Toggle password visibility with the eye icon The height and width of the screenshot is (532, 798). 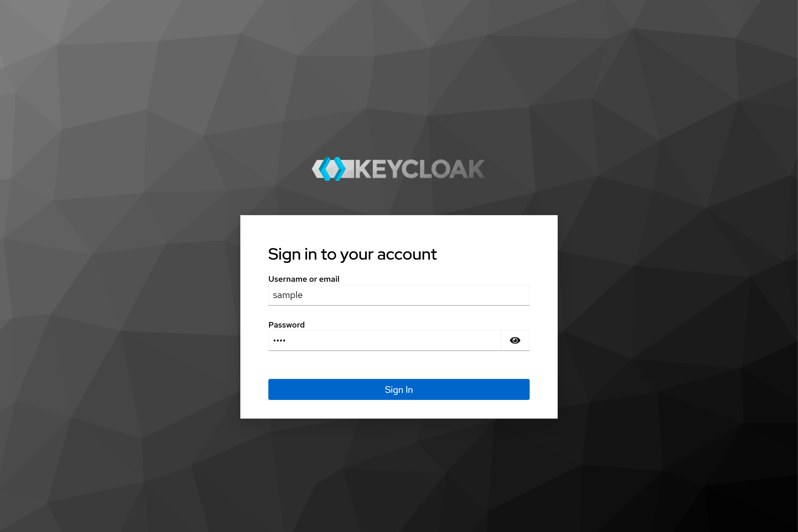pyautogui.click(x=515, y=340)
